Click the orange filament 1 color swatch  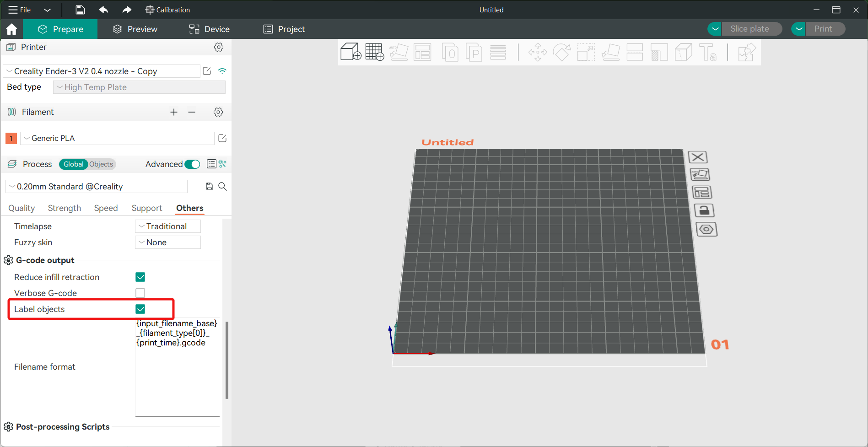(x=11, y=138)
